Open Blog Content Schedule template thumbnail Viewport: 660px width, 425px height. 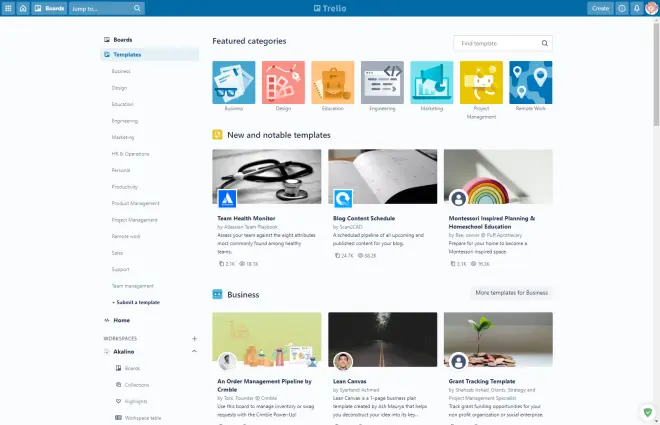coord(383,177)
